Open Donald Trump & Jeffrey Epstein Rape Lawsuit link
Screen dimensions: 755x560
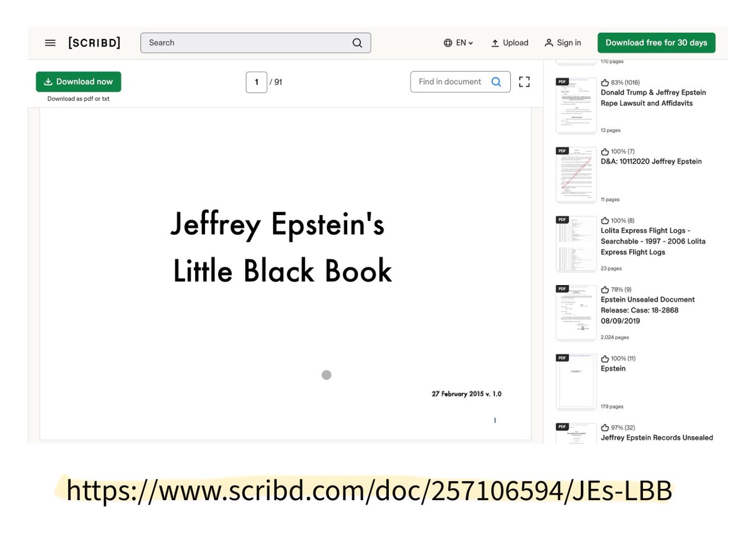653,98
